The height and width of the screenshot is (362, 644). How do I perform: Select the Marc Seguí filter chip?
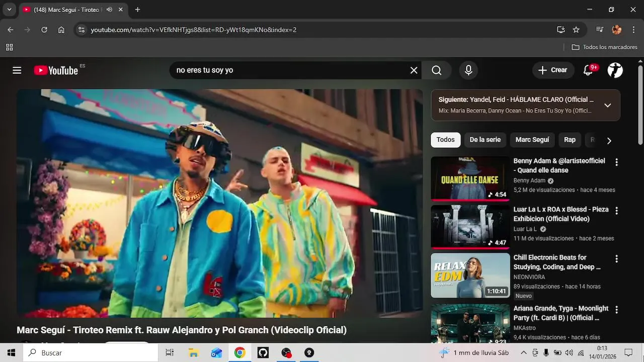532,140
